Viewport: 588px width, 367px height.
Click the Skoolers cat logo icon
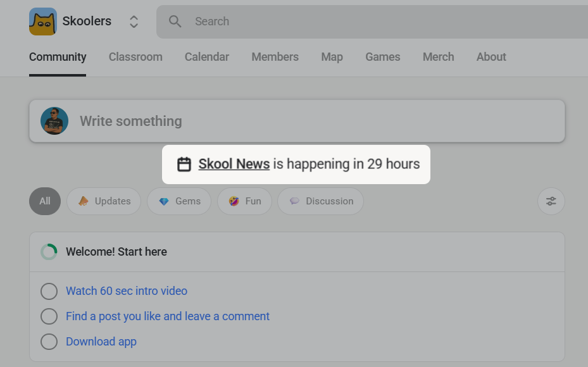[x=44, y=21]
